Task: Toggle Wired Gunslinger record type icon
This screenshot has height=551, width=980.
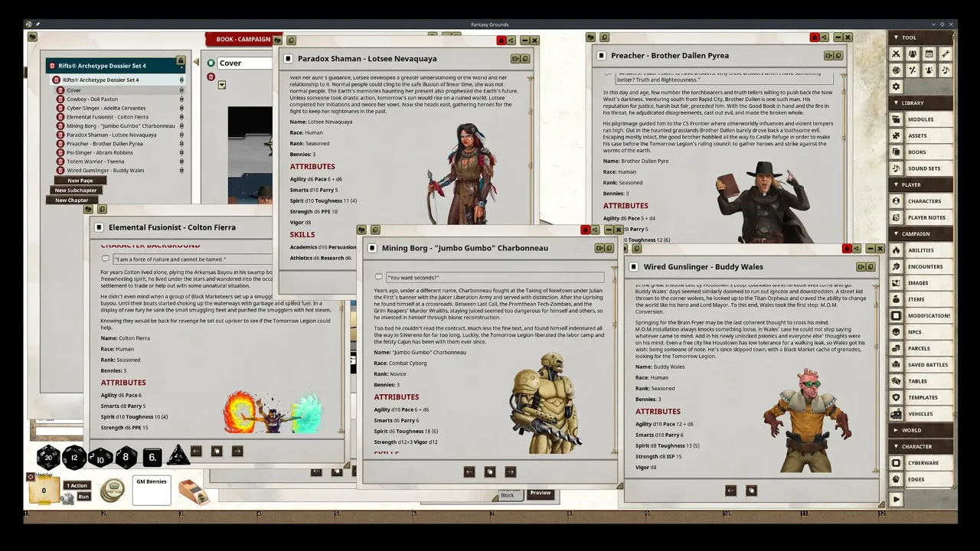Action: (x=634, y=267)
